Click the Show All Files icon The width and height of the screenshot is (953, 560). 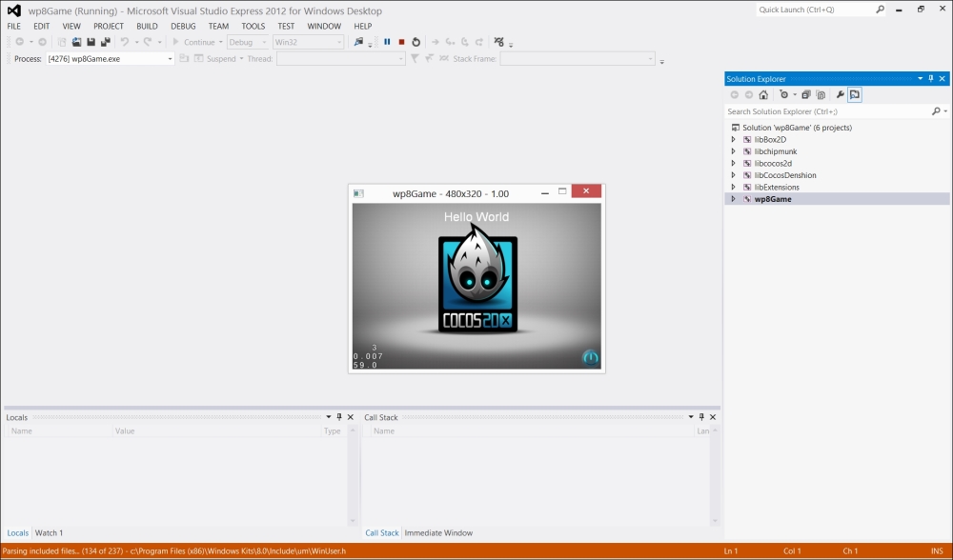coord(821,94)
